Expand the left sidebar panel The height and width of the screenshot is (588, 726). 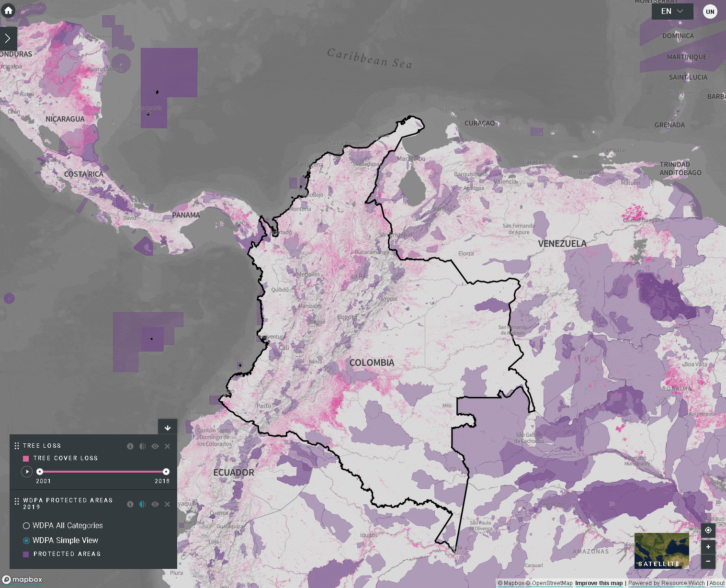coord(8,39)
